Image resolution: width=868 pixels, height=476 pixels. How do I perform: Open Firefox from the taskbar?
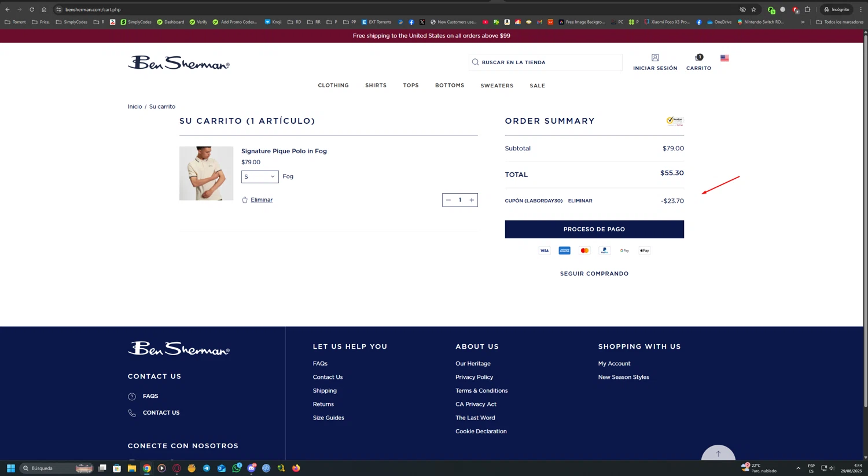(296, 468)
